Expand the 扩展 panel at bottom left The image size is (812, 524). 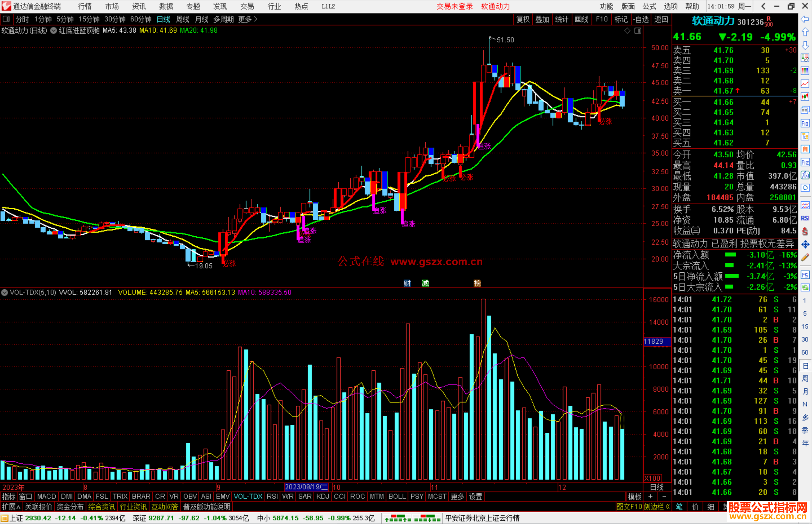click(11, 507)
